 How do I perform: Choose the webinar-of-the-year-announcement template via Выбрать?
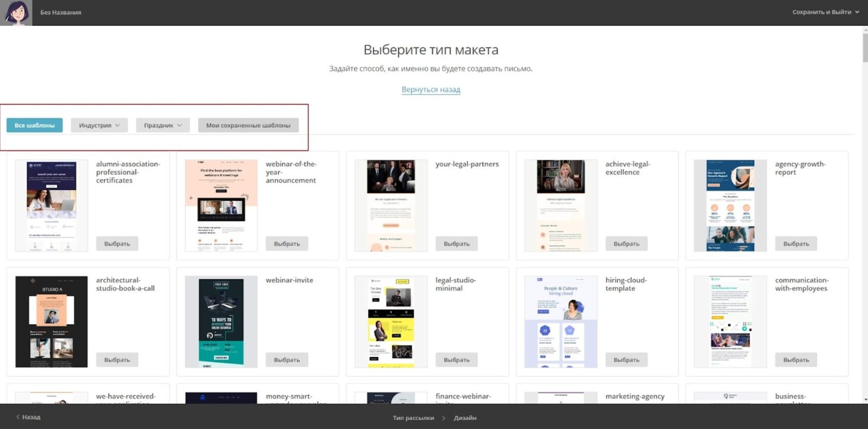pos(287,243)
